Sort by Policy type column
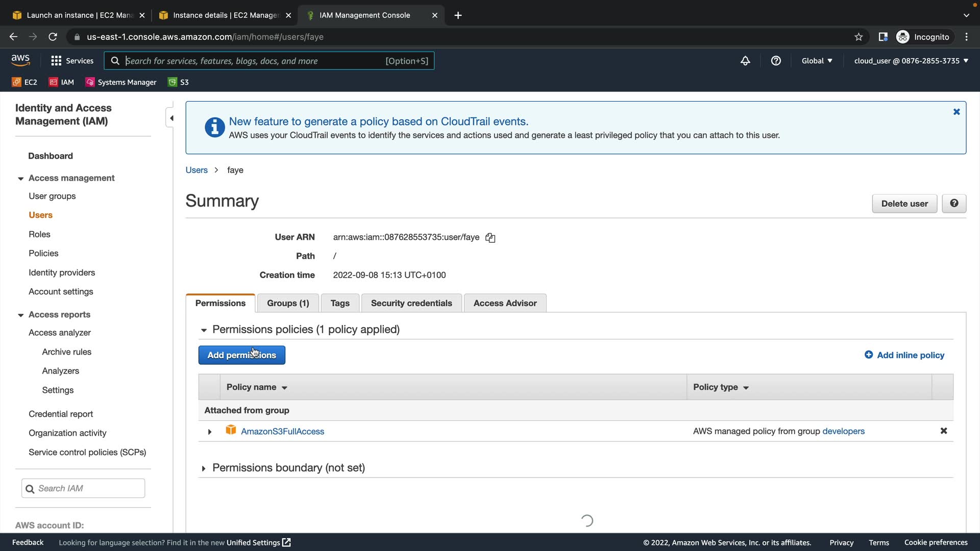This screenshot has width=980, height=551. pos(720,387)
